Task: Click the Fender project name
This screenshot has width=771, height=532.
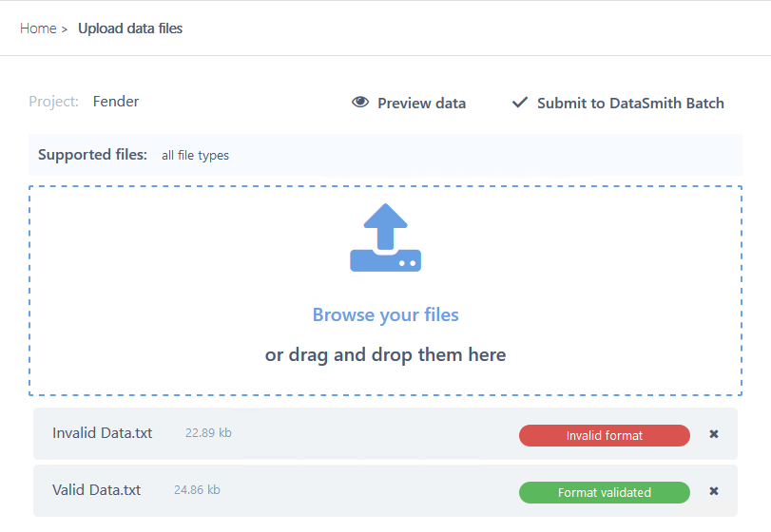Action: point(116,102)
